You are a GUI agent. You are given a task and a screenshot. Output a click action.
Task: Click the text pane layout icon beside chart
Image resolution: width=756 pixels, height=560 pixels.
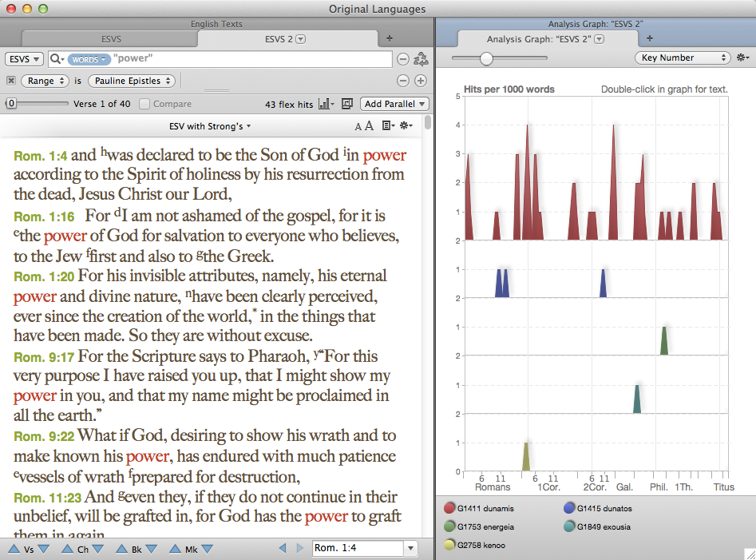pos(346,104)
